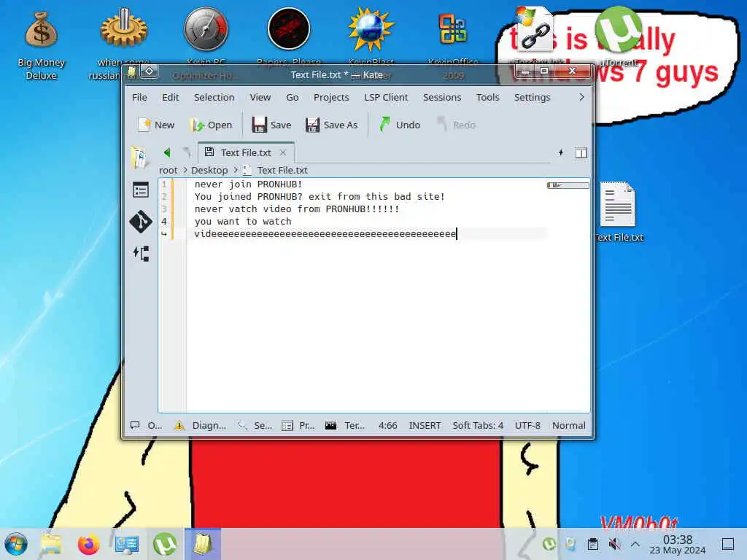Close the Text File.txt tab
This screenshot has height=560, width=747.
point(284,152)
